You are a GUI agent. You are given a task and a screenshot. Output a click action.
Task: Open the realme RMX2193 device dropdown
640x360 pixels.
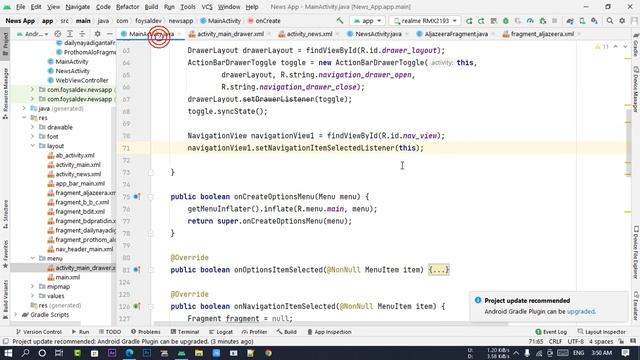(x=424, y=21)
